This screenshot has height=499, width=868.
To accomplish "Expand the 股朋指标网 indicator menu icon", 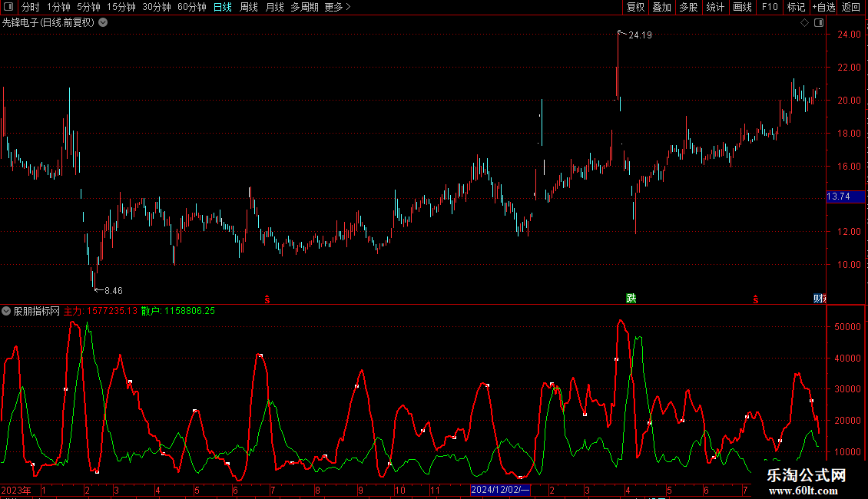I will coord(6,311).
